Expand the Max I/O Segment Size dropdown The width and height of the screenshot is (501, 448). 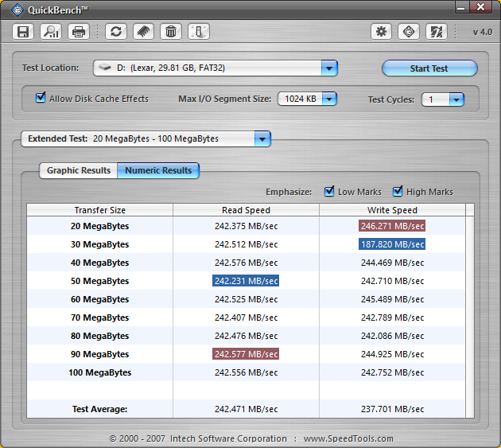328,99
